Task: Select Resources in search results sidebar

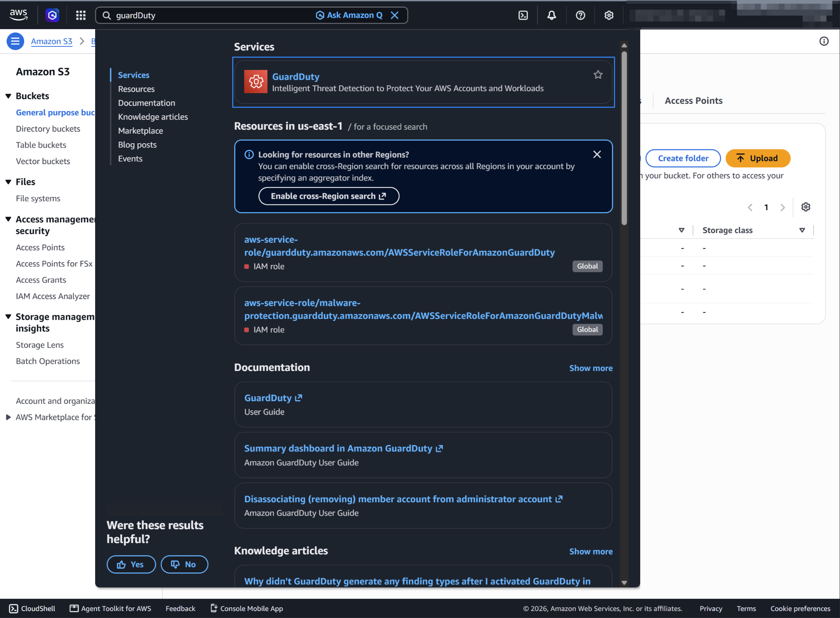Action: [136, 89]
